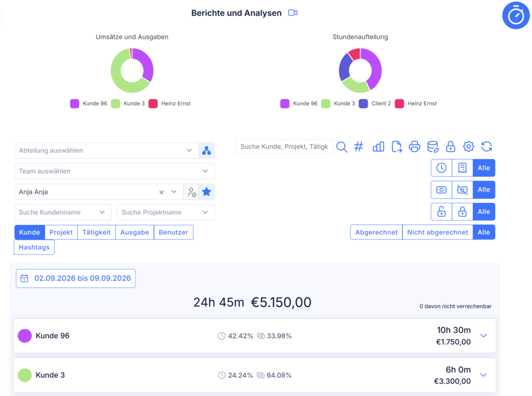Refresh the report with reload icon
The image size is (532, 396).
tap(487, 147)
